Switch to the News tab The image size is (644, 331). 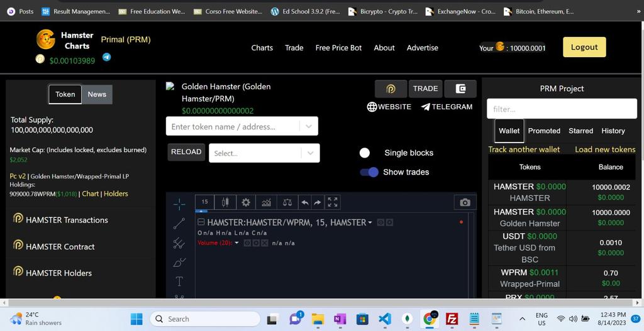[x=97, y=94]
